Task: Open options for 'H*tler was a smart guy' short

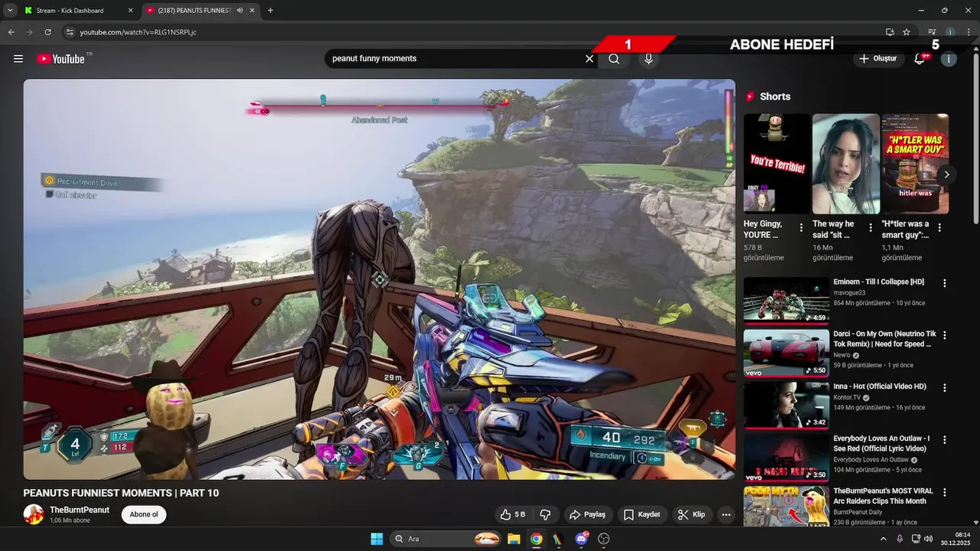Action: coord(939,227)
